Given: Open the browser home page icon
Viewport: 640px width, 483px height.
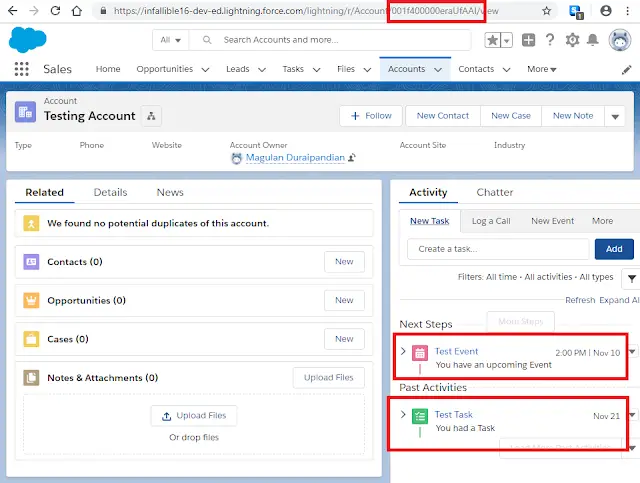Looking at the screenshot, I should click(x=77, y=11).
